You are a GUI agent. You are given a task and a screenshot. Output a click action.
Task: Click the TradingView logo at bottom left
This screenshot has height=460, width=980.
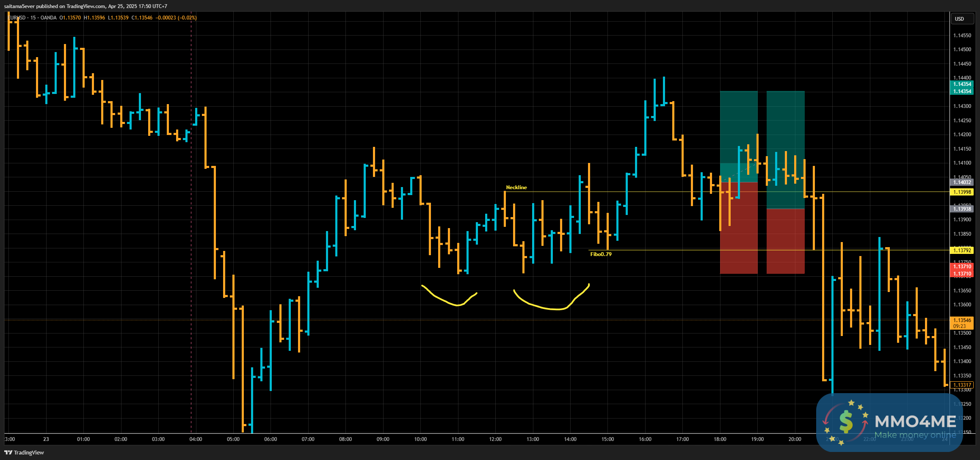24,452
